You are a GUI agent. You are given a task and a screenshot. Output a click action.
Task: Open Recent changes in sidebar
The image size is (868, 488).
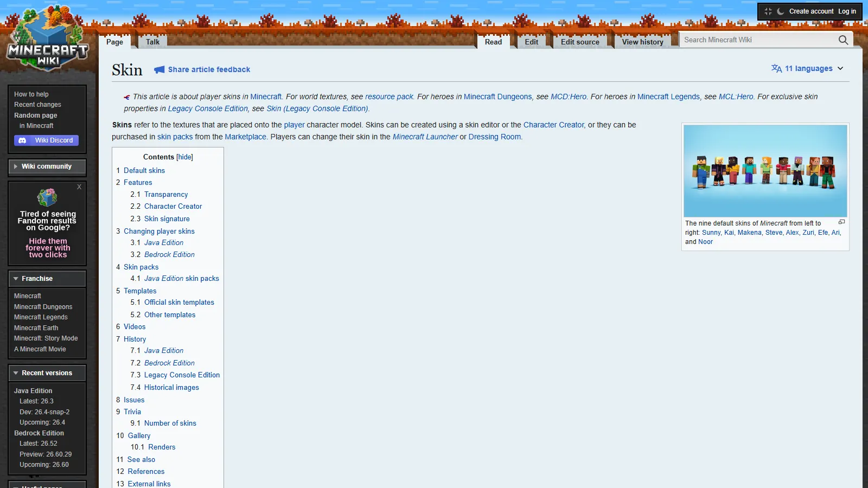(x=37, y=105)
